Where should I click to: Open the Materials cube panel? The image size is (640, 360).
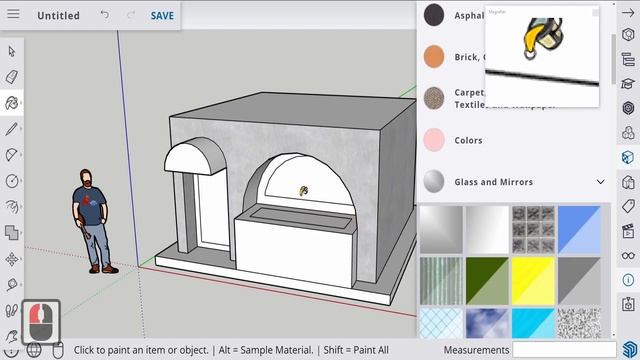[x=628, y=157]
